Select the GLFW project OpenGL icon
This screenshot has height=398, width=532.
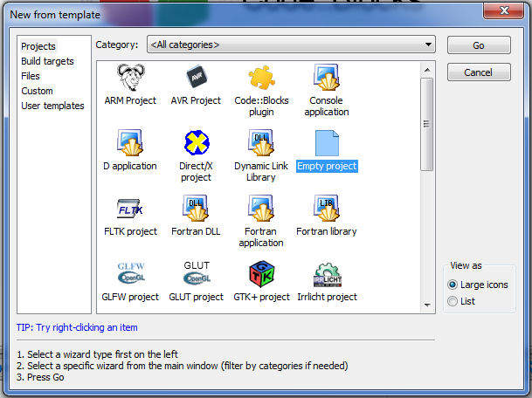click(x=131, y=273)
